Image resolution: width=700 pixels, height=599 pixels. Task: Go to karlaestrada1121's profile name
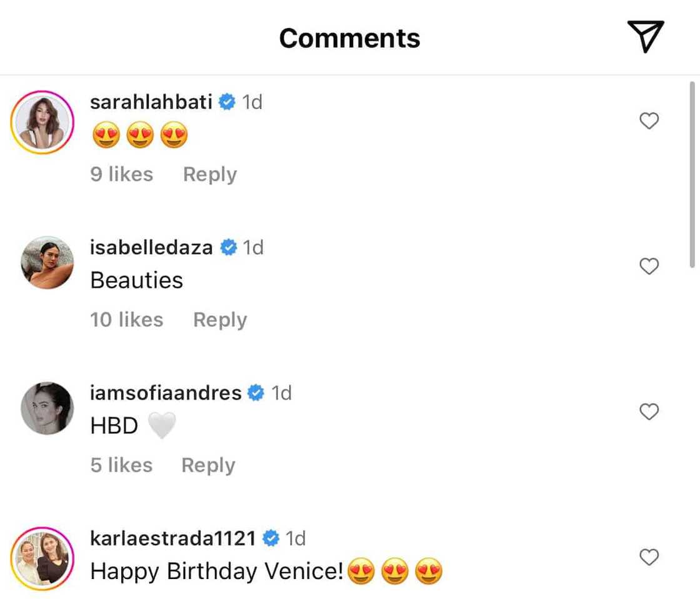172,538
